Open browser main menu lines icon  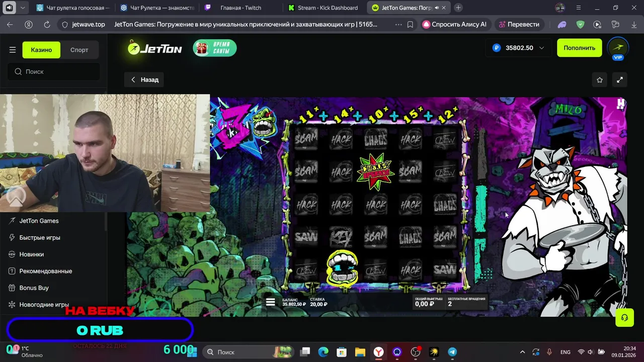pos(579,8)
